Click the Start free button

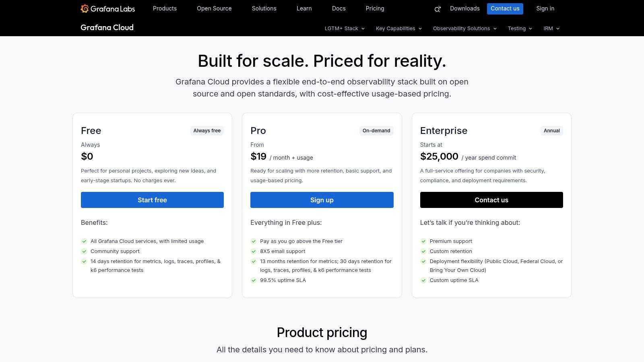pyautogui.click(x=152, y=200)
